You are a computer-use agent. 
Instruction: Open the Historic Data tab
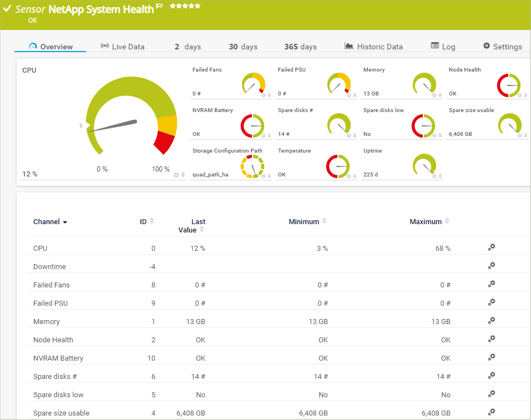pyautogui.click(x=373, y=47)
